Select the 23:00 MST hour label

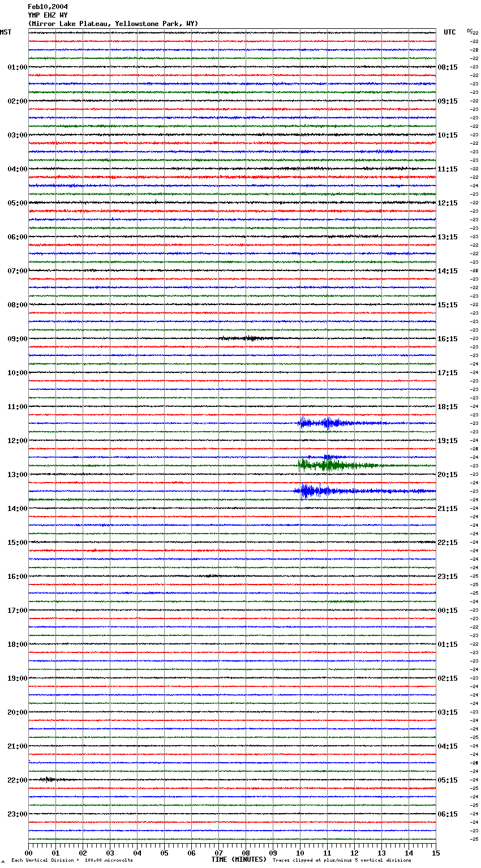click(x=18, y=814)
